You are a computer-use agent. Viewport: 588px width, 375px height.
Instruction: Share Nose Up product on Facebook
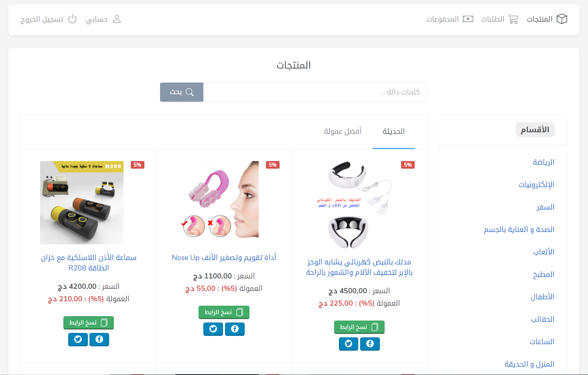click(235, 329)
